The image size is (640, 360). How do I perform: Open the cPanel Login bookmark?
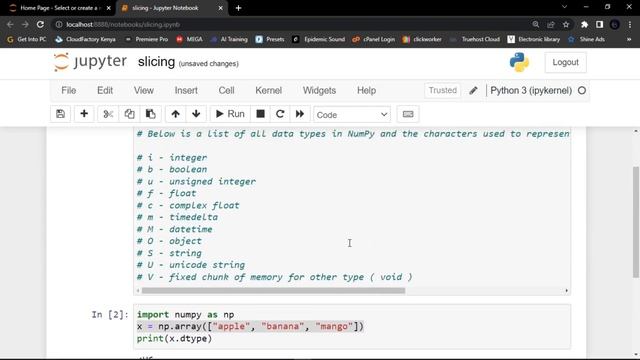point(374,39)
